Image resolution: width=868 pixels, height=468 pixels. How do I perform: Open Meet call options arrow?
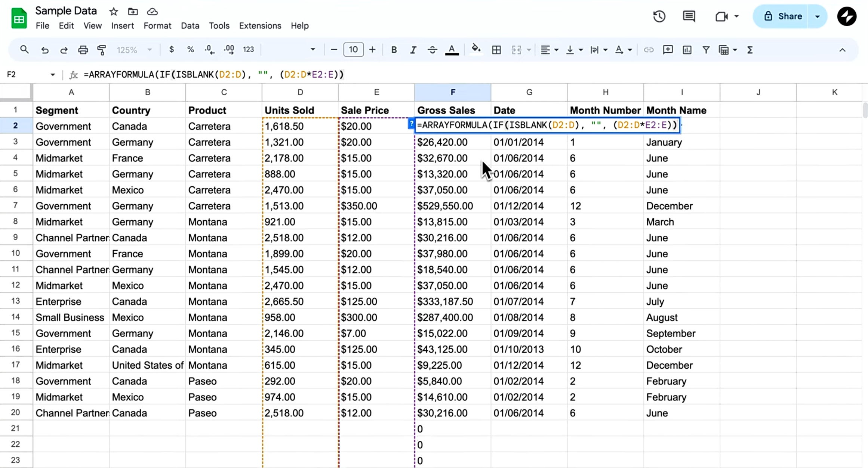pyautogui.click(x=736, y=16)
